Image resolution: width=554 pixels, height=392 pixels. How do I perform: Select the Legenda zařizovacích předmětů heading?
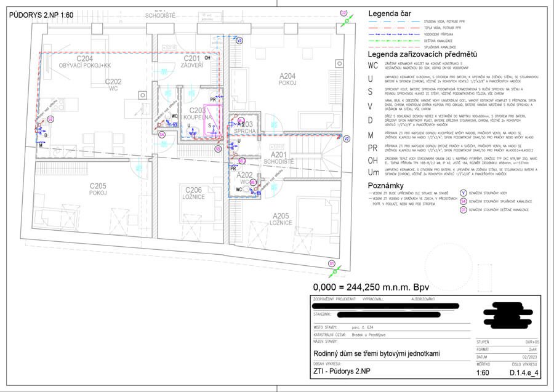[x=423, y=54]
